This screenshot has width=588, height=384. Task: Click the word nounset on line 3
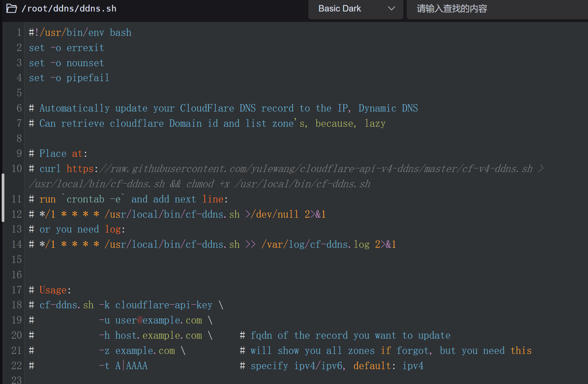pos(85,63)
